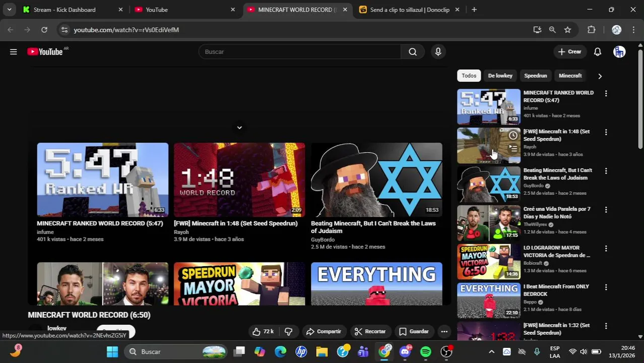Screen dimensions: 644x363
Task: Open options for Creé una Vida Paralela sidebar video
Action: click(x=606, y=210)
